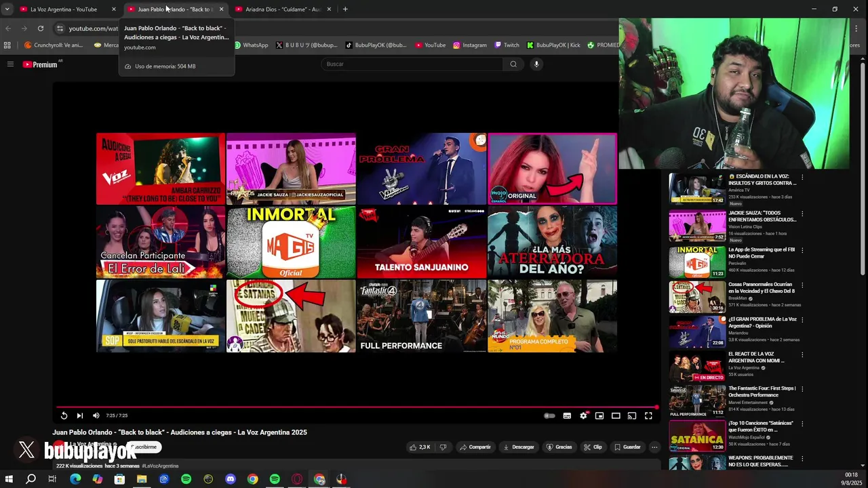The width and height of the screenshot is (868, 488).
Task: Click the Descargar download button
Action: click(x=519, y=447)
